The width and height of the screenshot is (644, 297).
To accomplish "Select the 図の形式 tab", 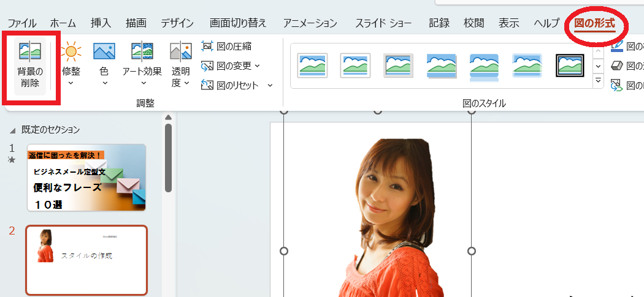I will pos(595,23).
